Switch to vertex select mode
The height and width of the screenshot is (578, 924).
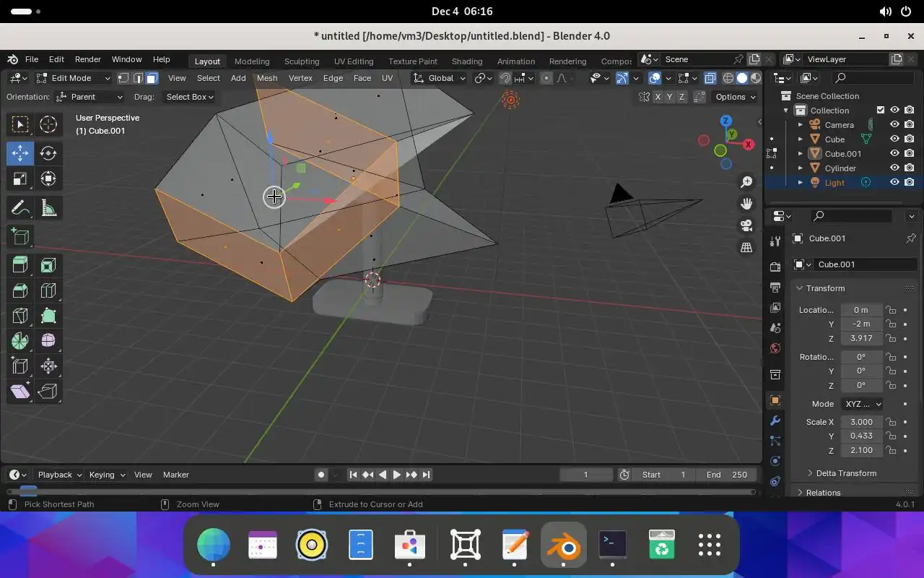tap(123, 78)
